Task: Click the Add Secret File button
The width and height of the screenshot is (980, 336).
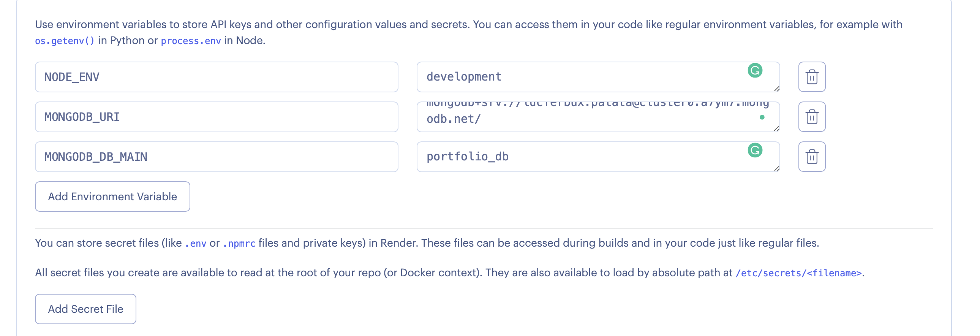Action: (x=85, y=309)
